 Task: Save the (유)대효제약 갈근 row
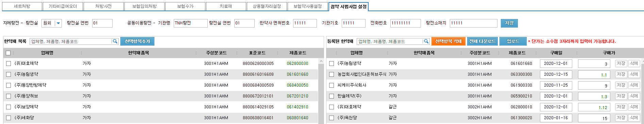[621, 107]
